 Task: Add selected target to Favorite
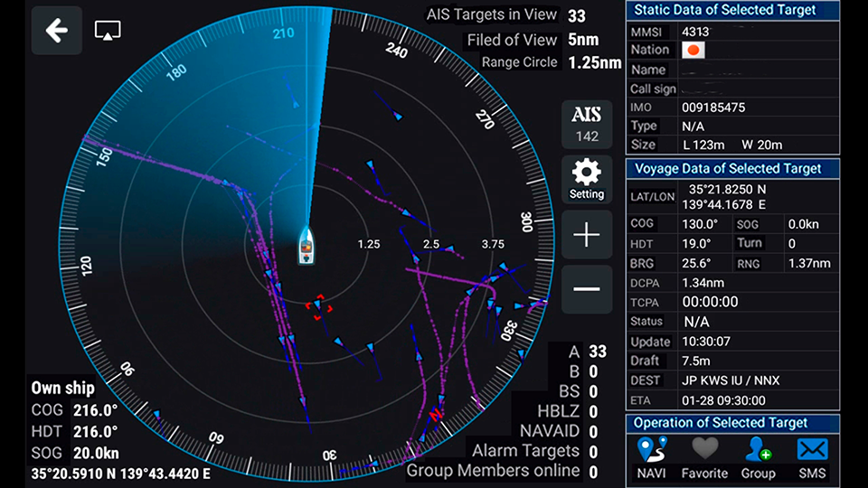point(704,457)
